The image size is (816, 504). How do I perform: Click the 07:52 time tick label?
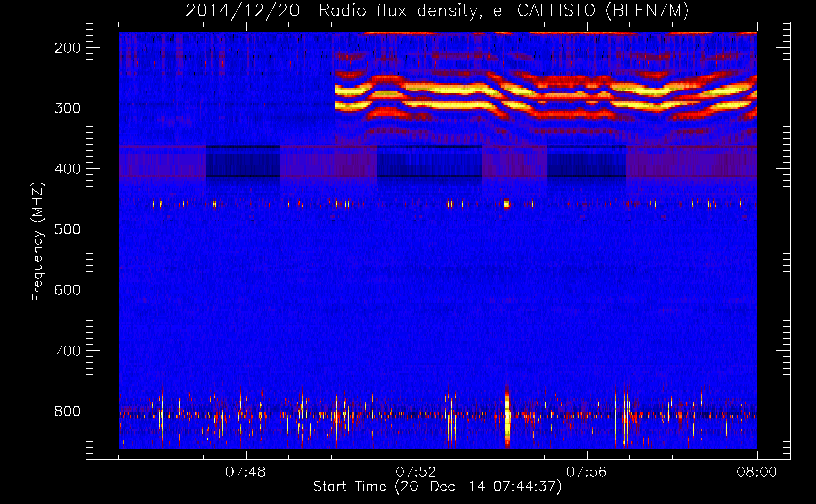(416, 472)
